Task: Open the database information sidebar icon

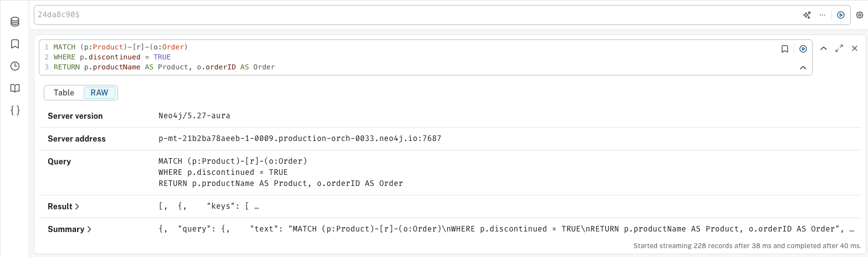Action: click(x=15, y=22)
